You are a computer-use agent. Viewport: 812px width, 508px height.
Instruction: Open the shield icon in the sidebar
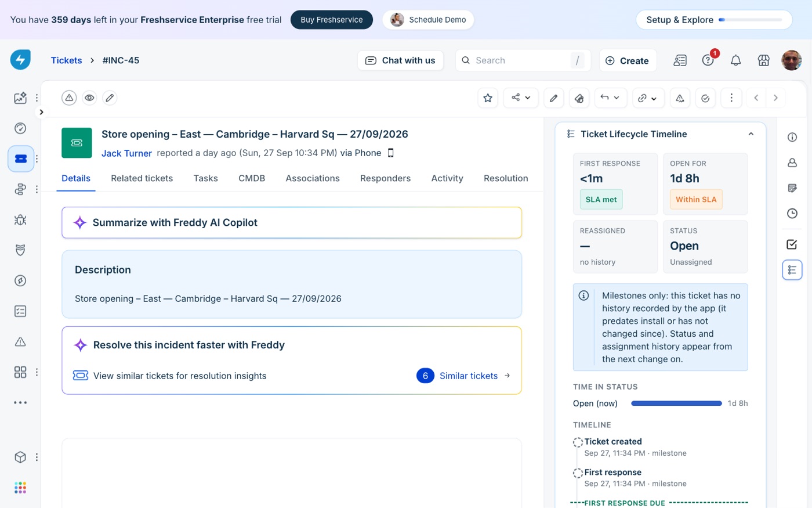pyautogui.click(x=20, y=250)
